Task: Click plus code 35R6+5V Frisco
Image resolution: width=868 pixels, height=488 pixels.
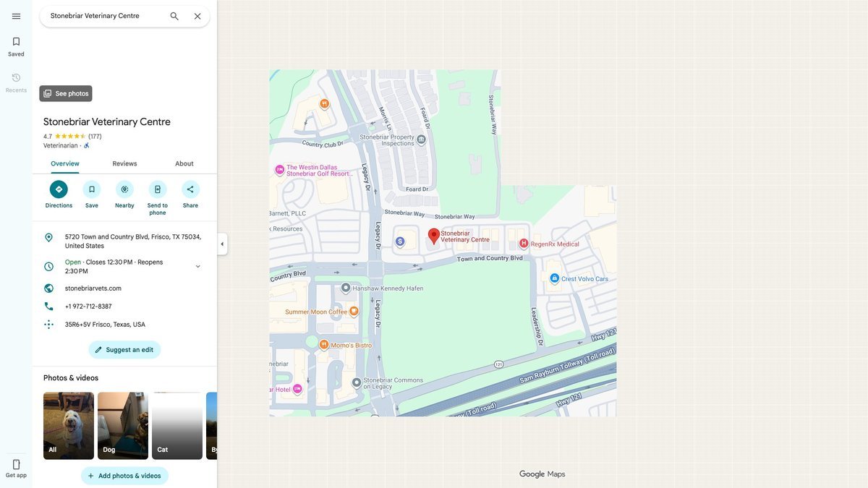Action: click(105, 325)
